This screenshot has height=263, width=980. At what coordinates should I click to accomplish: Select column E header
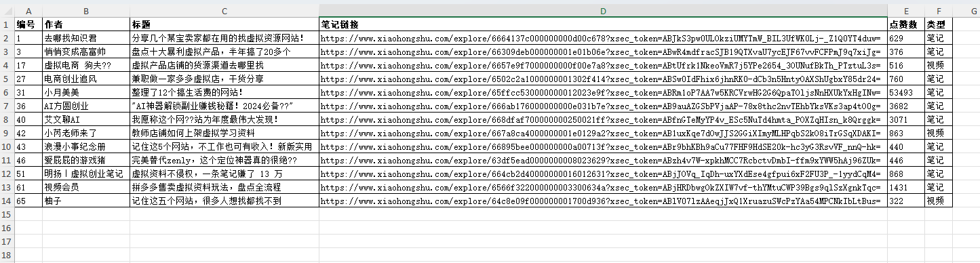(906, 12)
